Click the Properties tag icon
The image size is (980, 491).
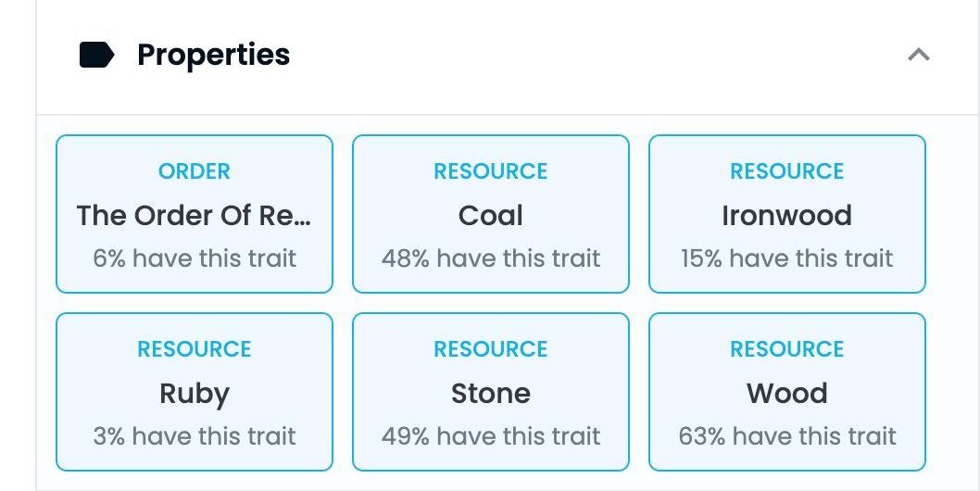[97, 55]
